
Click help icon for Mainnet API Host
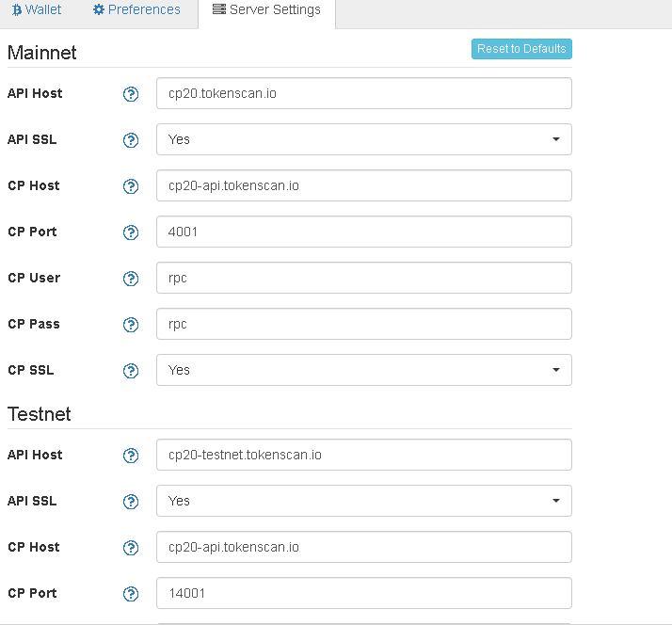coord(131,94)
